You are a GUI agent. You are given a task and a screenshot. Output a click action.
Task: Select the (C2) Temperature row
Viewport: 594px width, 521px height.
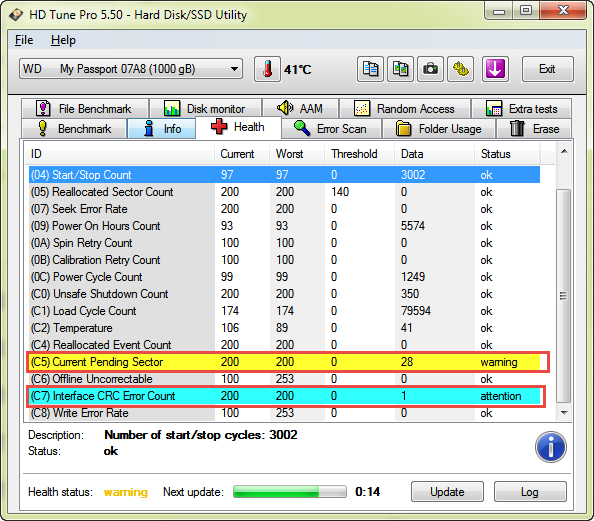coord(284,328)
